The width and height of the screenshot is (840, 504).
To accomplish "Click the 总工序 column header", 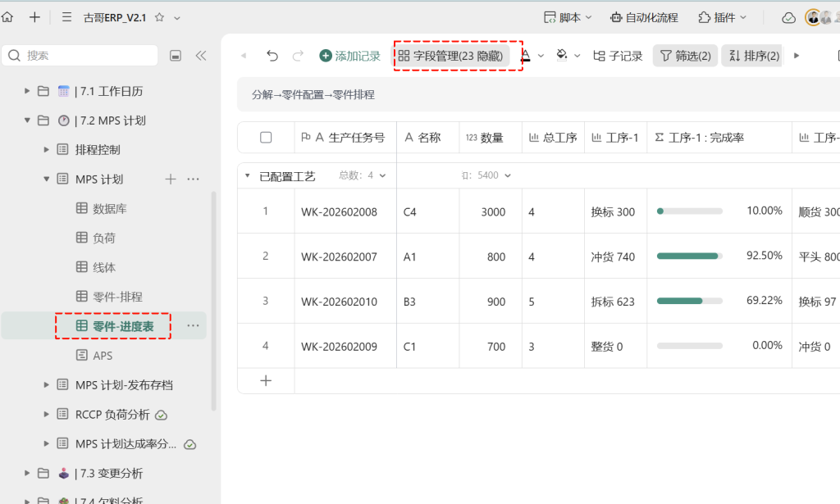I will click(553, 138).
